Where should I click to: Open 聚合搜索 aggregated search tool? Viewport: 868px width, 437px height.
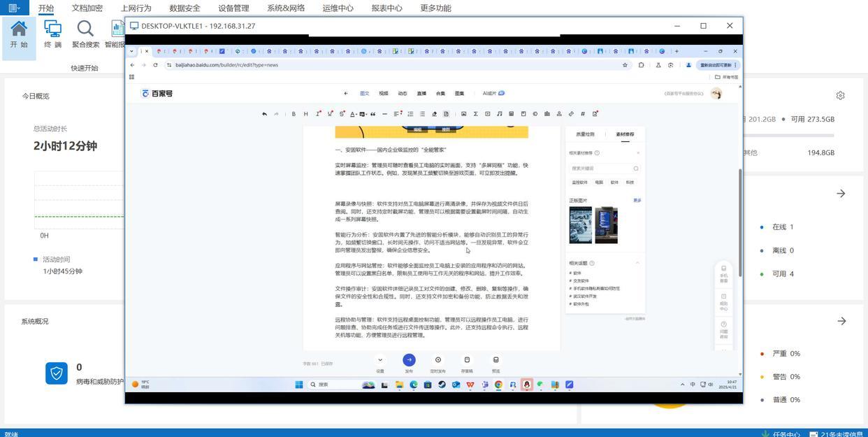[85, 33]
